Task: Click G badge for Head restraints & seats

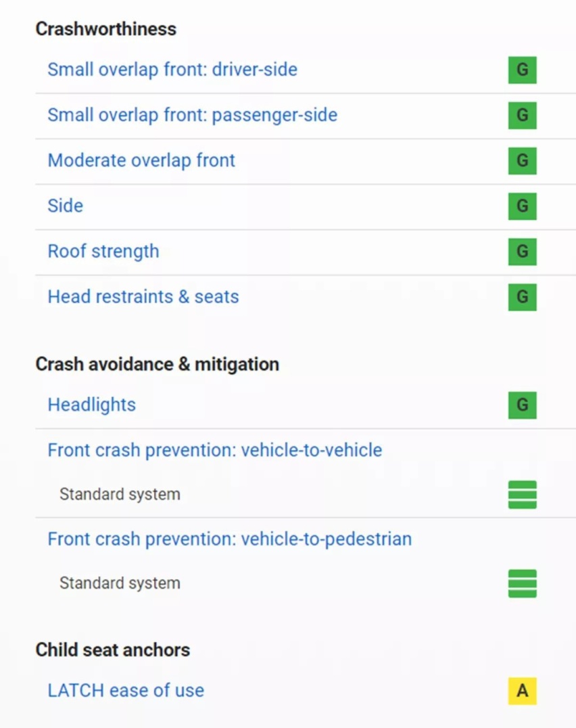Action: point(522,297)
